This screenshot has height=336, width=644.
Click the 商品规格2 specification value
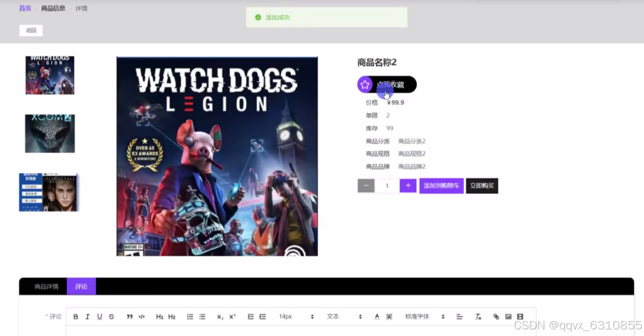(x=412, y=154)
